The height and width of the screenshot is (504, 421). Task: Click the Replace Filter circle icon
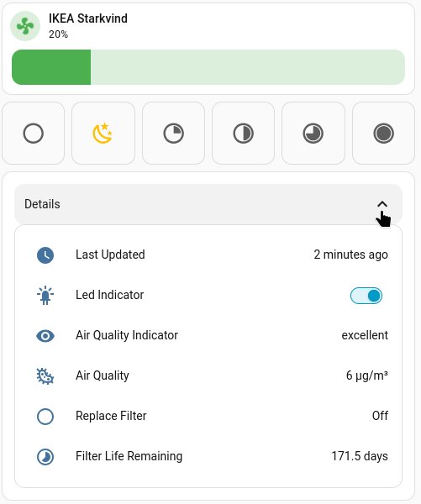coord(45,417)
